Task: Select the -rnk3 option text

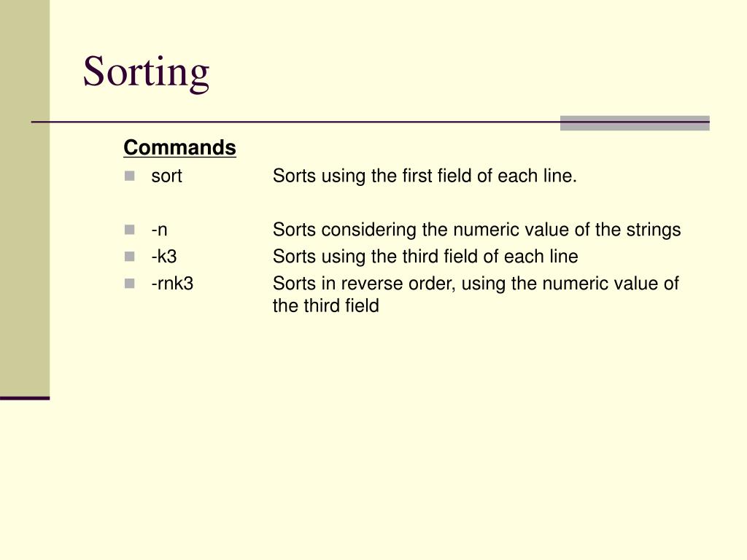Action: [x=172, y=284]
